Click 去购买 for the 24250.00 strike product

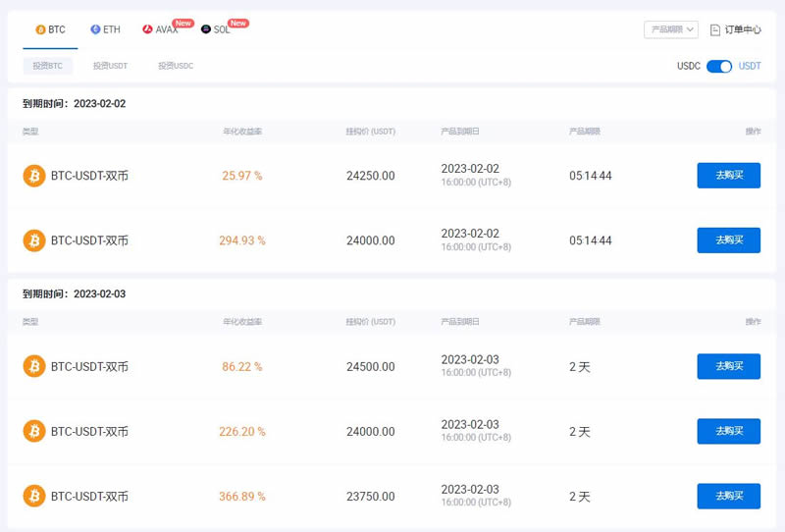(x=728, y=176)
